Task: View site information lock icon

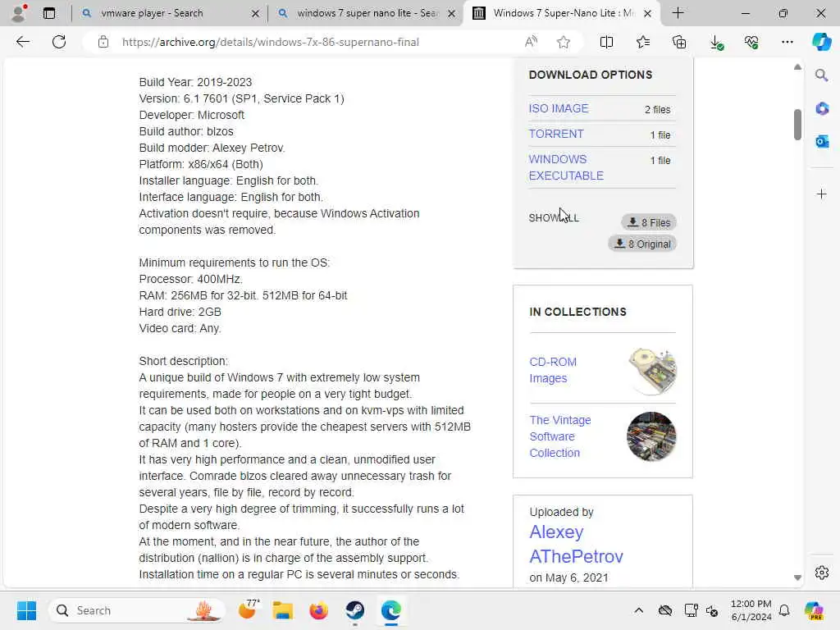Action: (103, 42)
